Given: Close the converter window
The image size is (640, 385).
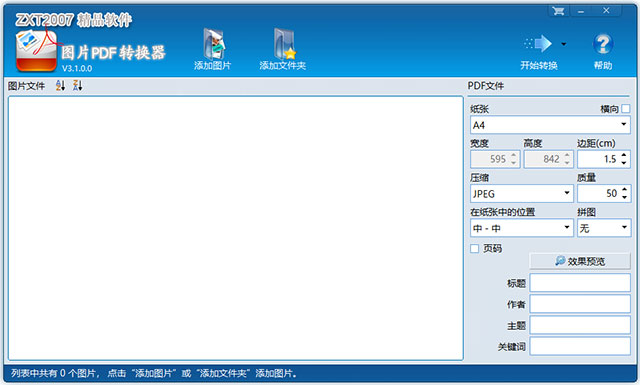Looking at the screenshot, I should pyautogui.click(x=606, y=11).
